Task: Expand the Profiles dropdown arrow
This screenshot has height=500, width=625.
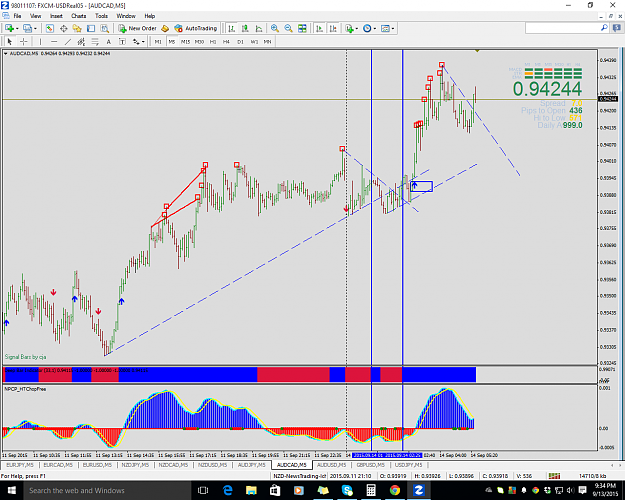Action: 35,28
